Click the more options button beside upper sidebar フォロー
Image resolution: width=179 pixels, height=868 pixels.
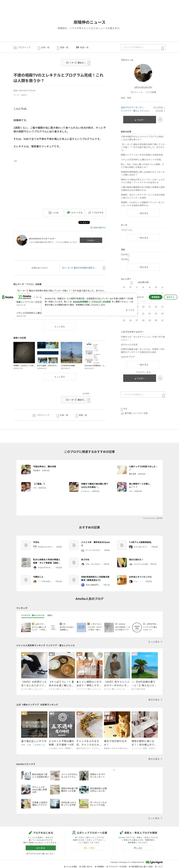click(160, 120)
